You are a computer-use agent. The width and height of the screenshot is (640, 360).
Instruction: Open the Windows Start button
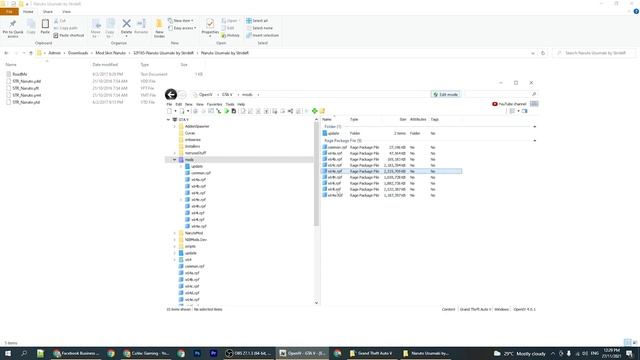[7, 353]
